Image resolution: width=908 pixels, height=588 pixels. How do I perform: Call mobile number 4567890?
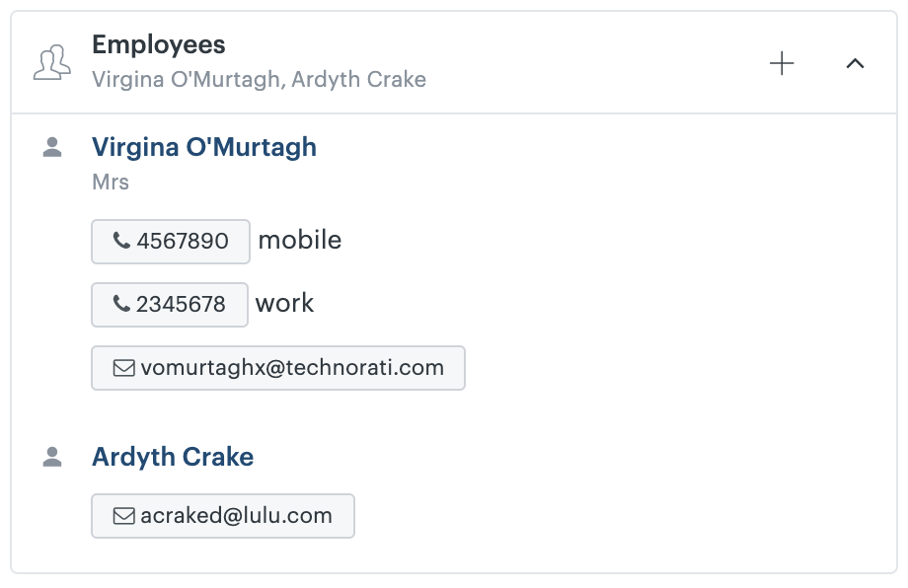pyautogui.click(x=170, y=242)
